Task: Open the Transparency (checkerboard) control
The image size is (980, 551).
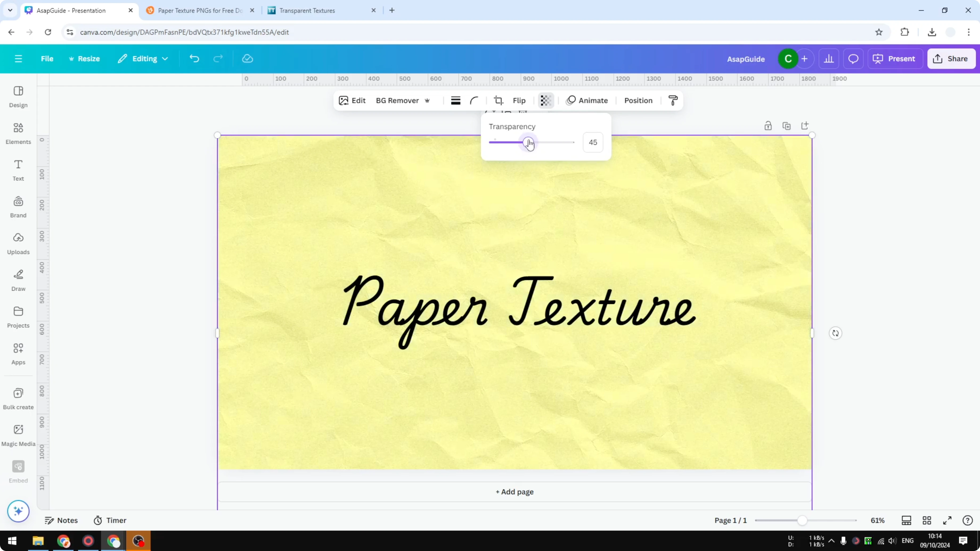Action: [546, 100]
